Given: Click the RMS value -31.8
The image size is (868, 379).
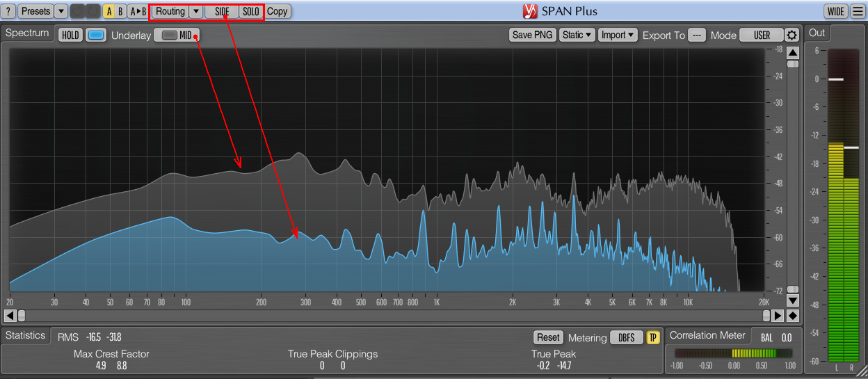Looking at the screenshot, I should tap(114, 337).
